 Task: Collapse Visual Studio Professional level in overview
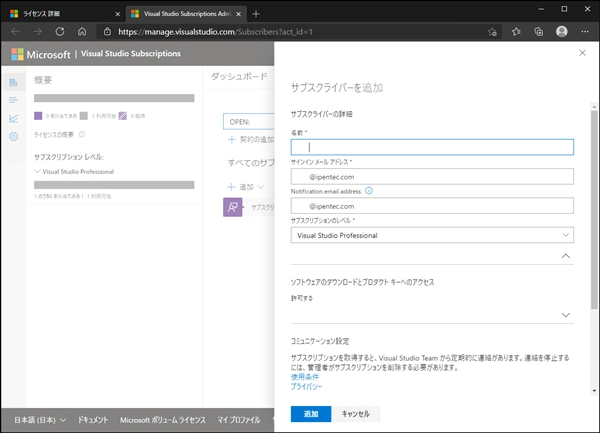[38, 171]
